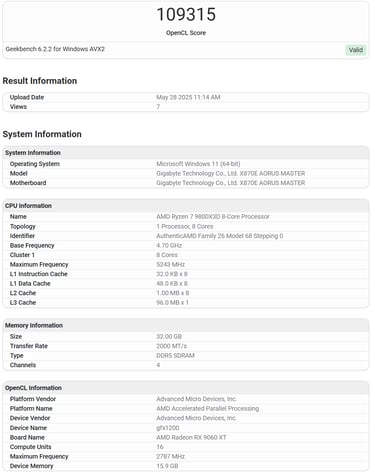This screenshot has width=375, height=472.
Task: Click 'AMD Ryzen 7 9800X3D 8-Core Processor' value
Action: (213, 217)
